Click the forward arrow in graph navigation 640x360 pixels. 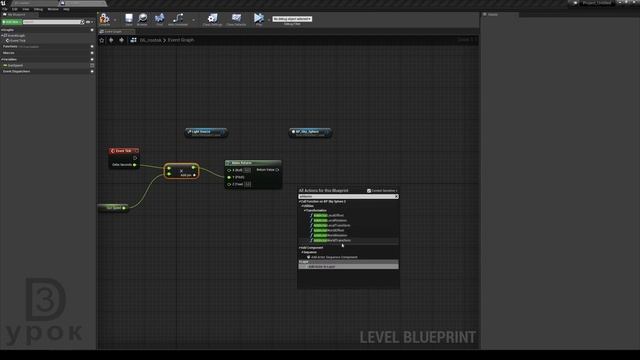(x=121, y=40)
